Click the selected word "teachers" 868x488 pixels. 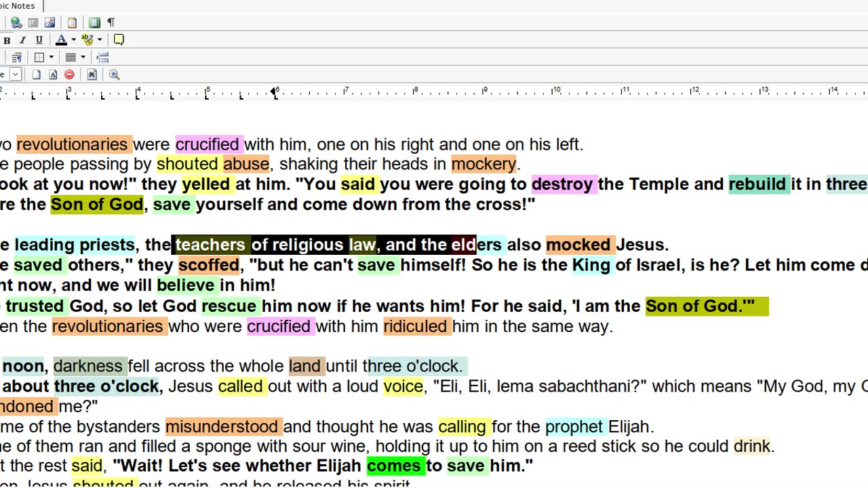tap(210, 245)
